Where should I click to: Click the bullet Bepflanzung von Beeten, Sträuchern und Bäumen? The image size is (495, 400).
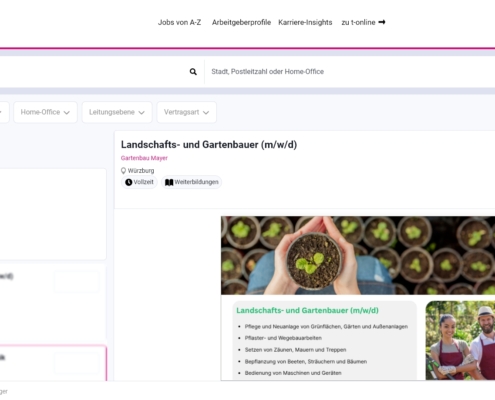click(x=306, y=361)
